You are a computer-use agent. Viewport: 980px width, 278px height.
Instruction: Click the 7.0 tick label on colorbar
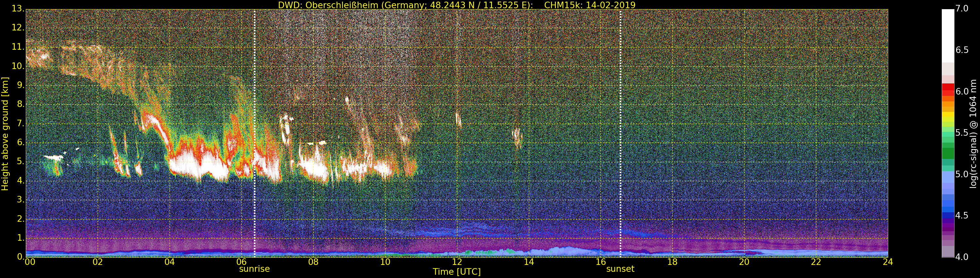coord(962,9)
